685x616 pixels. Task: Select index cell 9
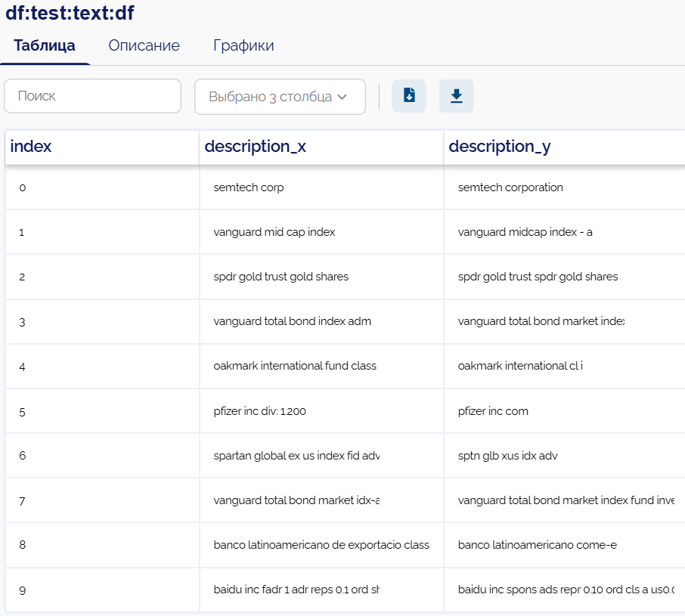(102, 590)
